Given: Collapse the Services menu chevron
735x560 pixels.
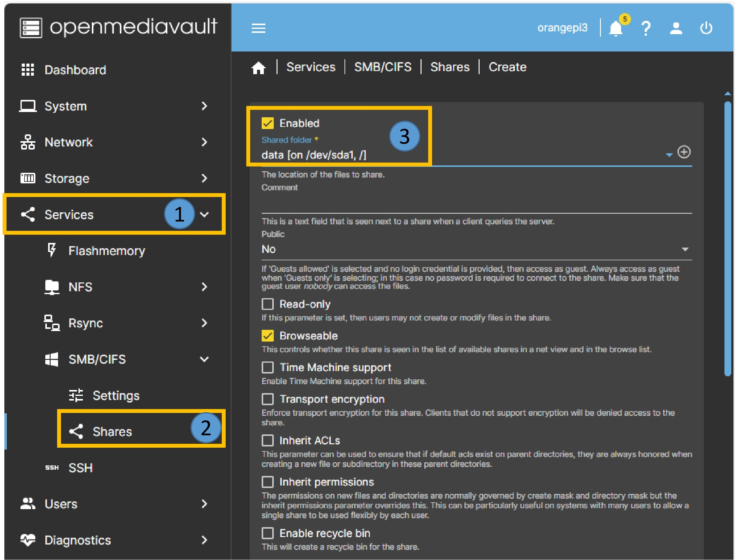Looking at the screenshot, I should (x=204, y=215).
